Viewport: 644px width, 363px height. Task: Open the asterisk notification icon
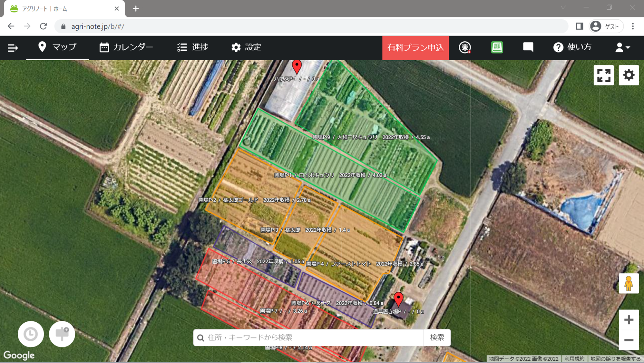[465, 47]
